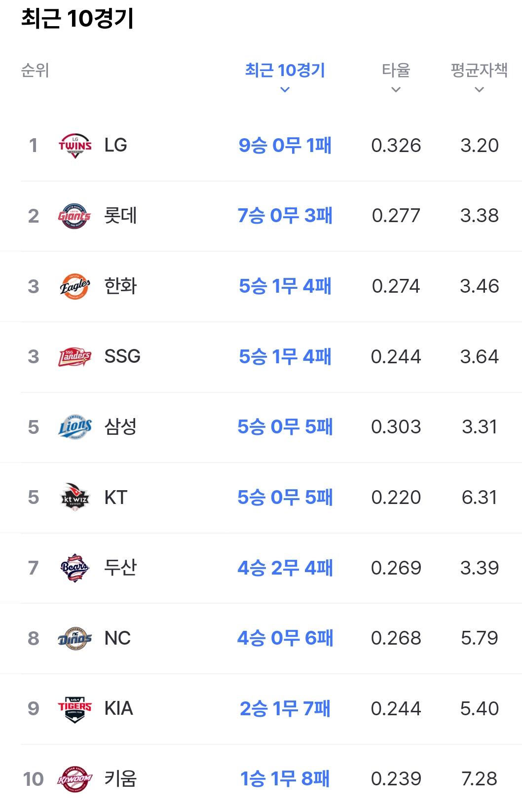This screenshot has height=812, width=522.
Task: Open the SSG Landers logo
Action: click(75, 356)
